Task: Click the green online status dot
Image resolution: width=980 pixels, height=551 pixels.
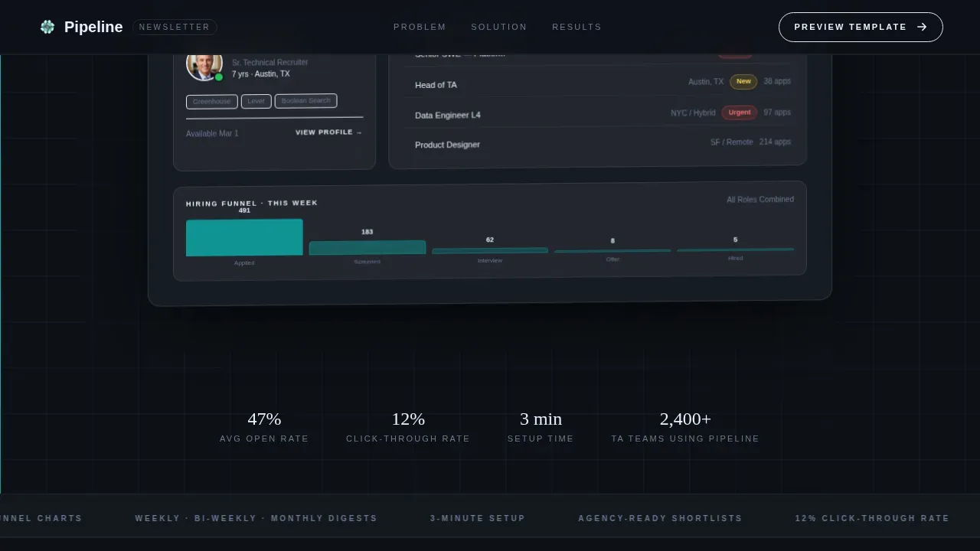Action: [x=219, y=77]
